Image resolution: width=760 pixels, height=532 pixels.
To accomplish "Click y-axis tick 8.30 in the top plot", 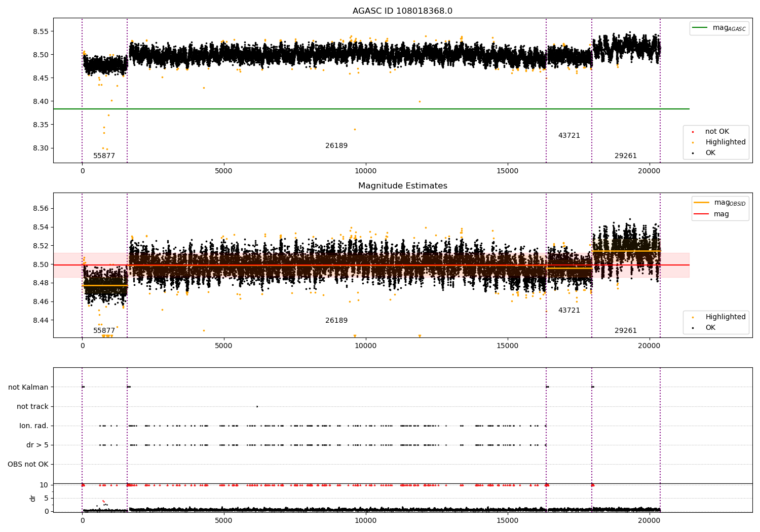I will [x=40, y=148].
